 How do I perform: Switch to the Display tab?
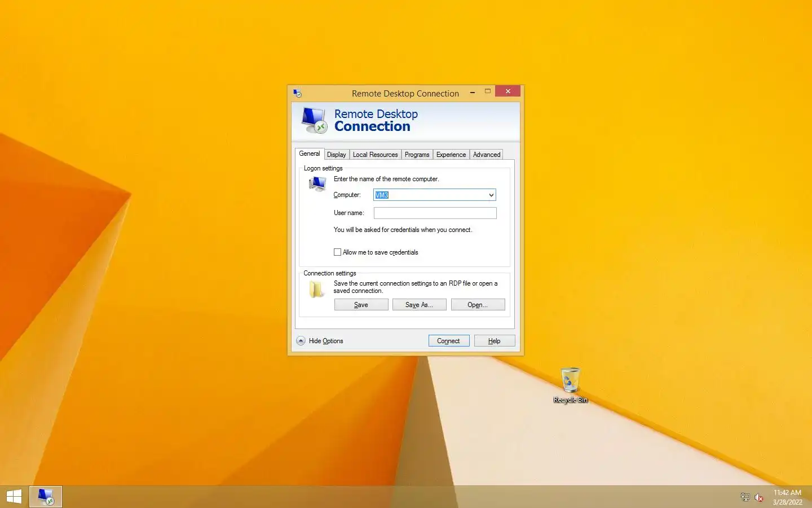(x=336, y=155)
